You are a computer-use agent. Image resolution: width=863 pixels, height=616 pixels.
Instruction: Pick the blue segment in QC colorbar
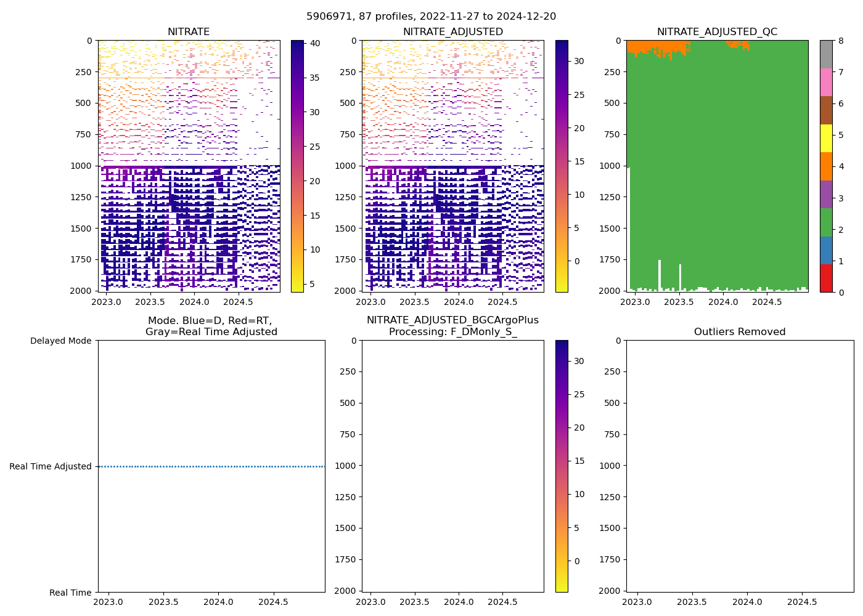[x=826, y=250]
